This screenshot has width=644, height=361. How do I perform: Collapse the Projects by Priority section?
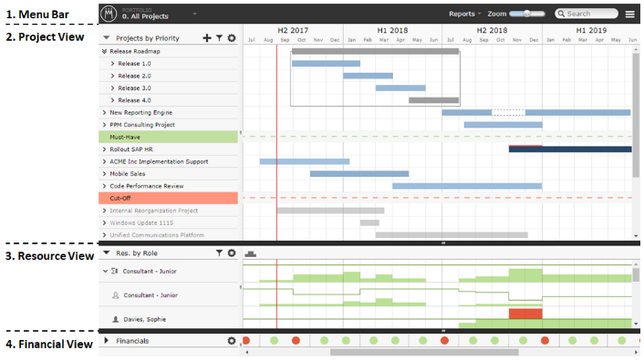tap(107, 37)
